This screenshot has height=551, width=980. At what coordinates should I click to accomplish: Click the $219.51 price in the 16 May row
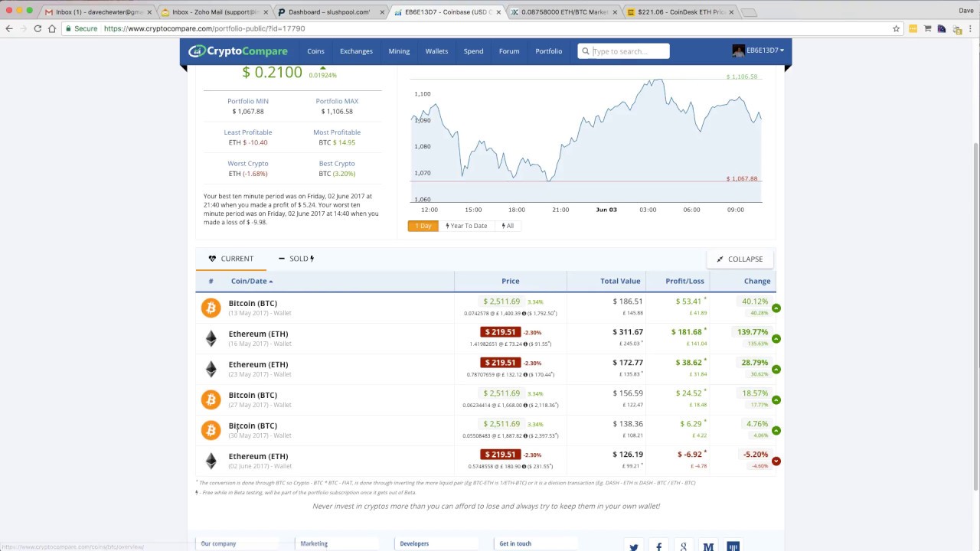tap(501, 332)
